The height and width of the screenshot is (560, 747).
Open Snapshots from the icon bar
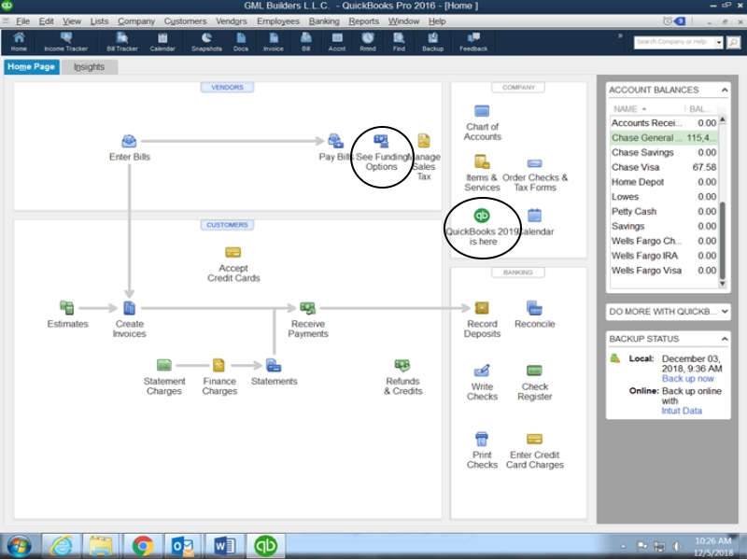click(x=206, y=42)
